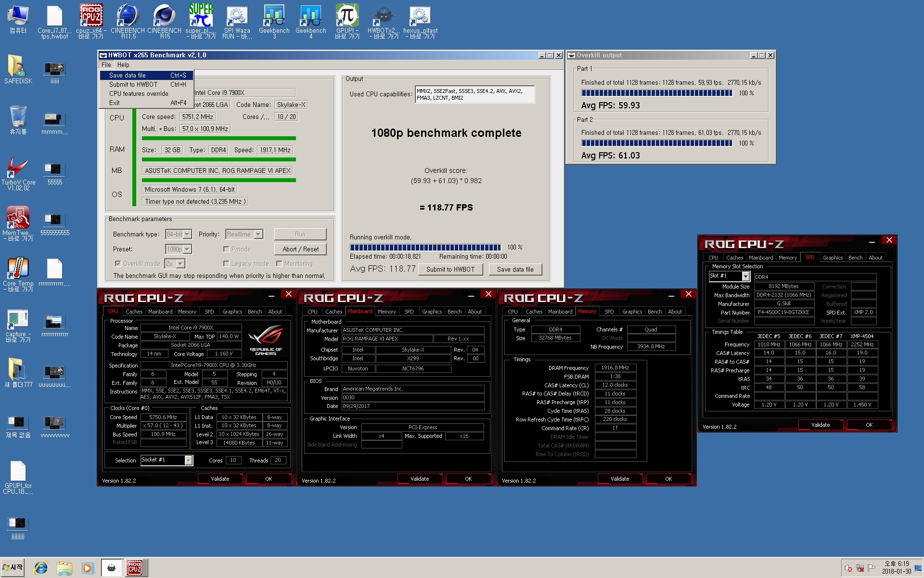Click the overkill mode progress bar
Viewport: 924px width, 578px height.
click(425, 247)
